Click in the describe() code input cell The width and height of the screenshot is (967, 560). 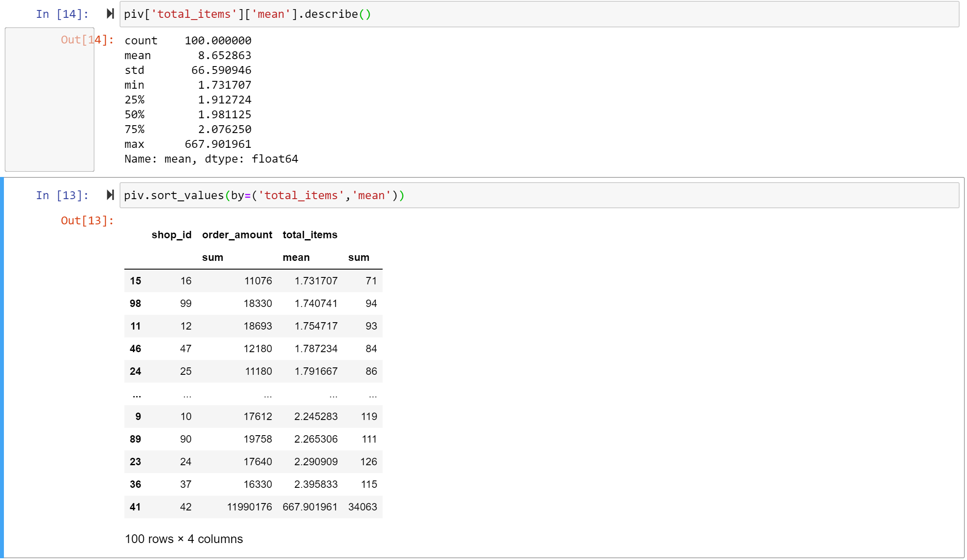(x=539, y=14)
